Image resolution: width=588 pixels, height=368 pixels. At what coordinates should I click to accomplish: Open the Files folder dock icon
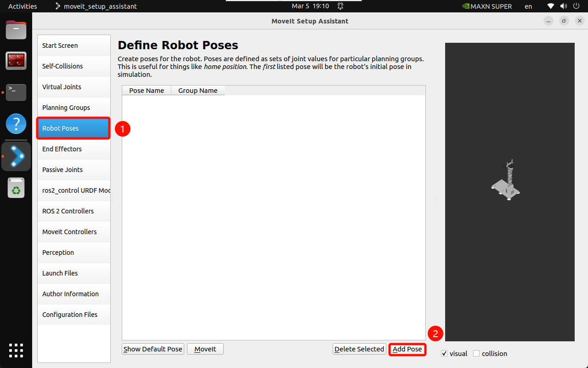coord(16,30)
